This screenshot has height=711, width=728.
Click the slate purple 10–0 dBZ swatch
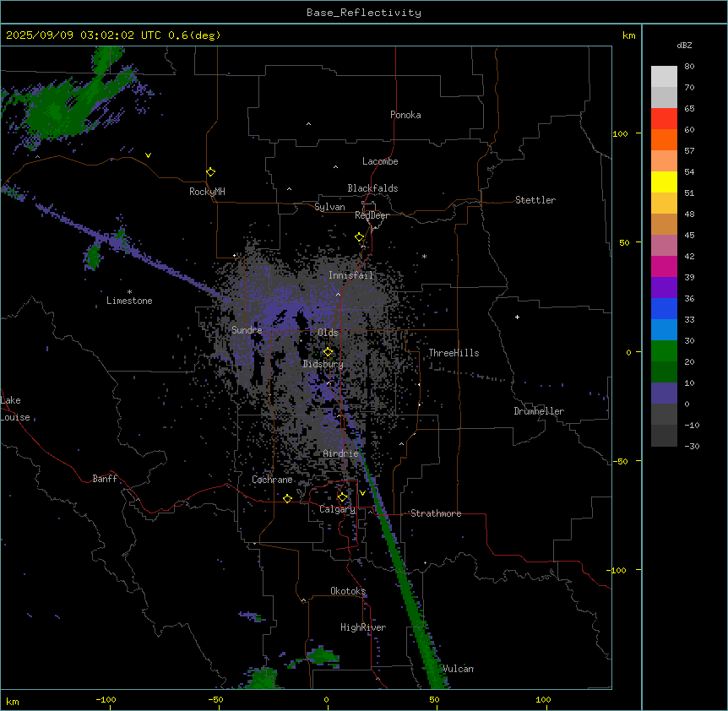(x=664, y=393)
